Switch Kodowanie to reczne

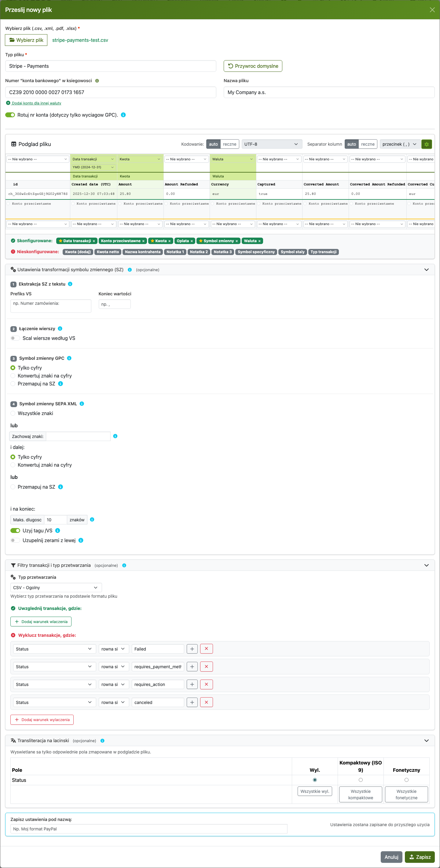[x=229, y=144]
